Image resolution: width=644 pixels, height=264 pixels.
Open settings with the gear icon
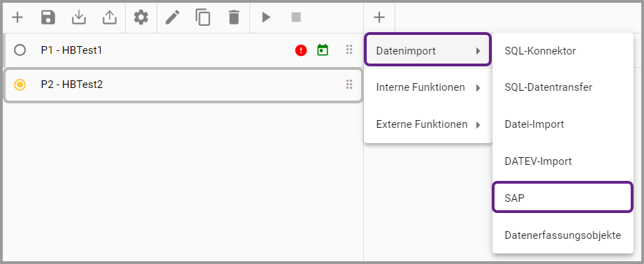click(141, 17)
